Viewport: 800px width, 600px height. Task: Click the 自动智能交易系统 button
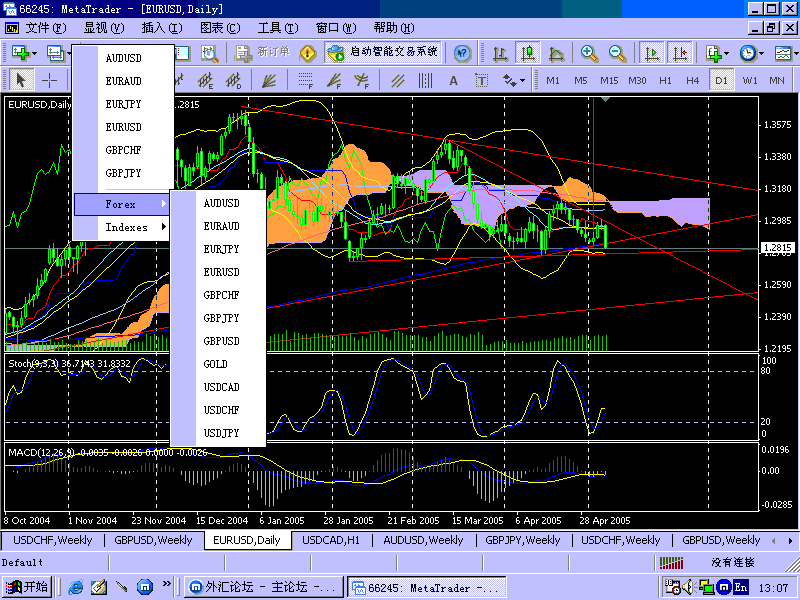pyautogui.click(x=383, y=53)
